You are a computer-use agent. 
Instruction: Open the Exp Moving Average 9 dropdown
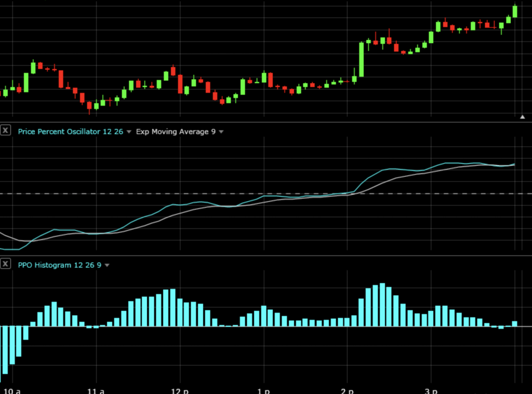[x=221, y=132]
